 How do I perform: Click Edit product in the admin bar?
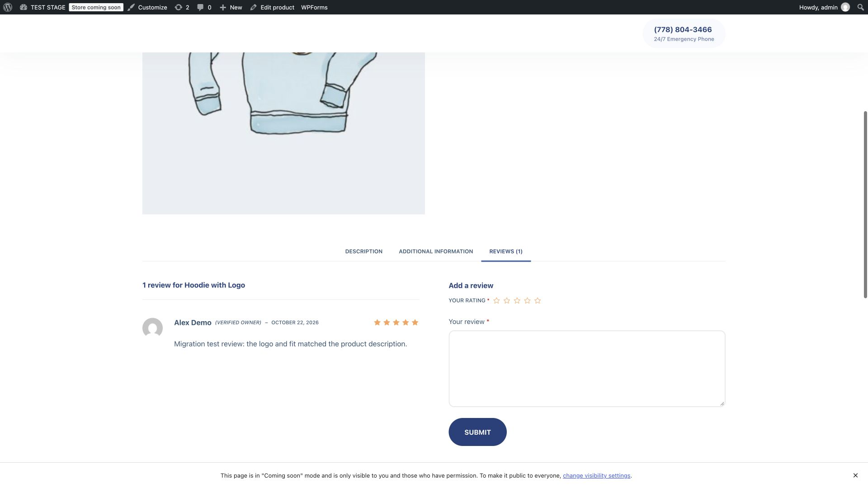[x=272, y=7]
